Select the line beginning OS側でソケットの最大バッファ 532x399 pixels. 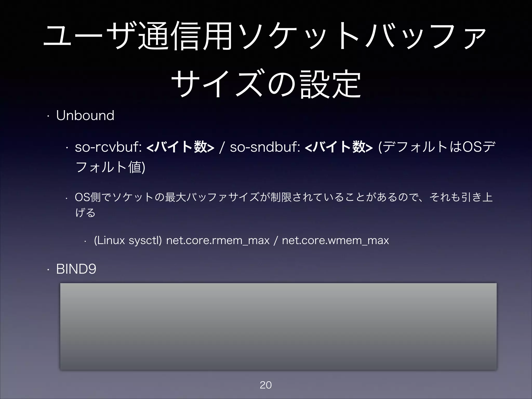pyautogui.click(x=284, y=197)
